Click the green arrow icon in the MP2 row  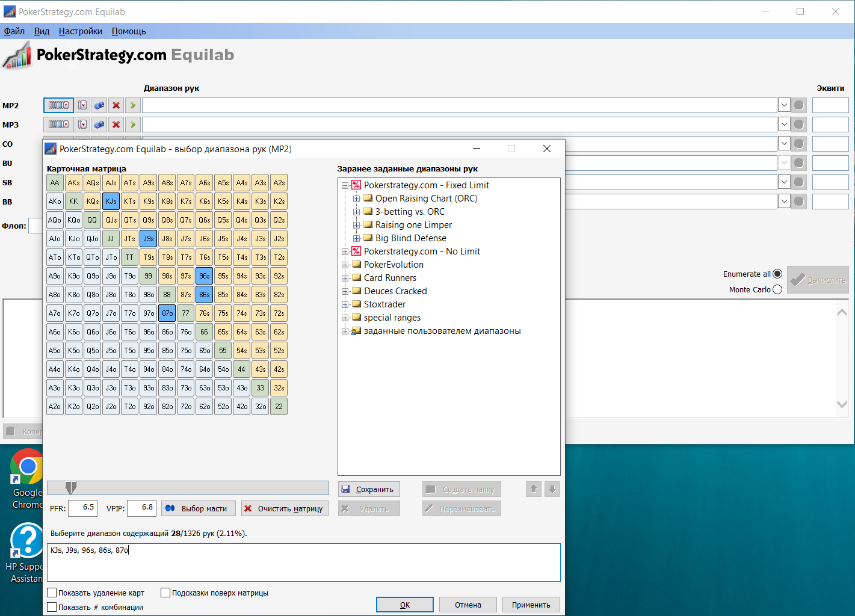pos(133,105)
